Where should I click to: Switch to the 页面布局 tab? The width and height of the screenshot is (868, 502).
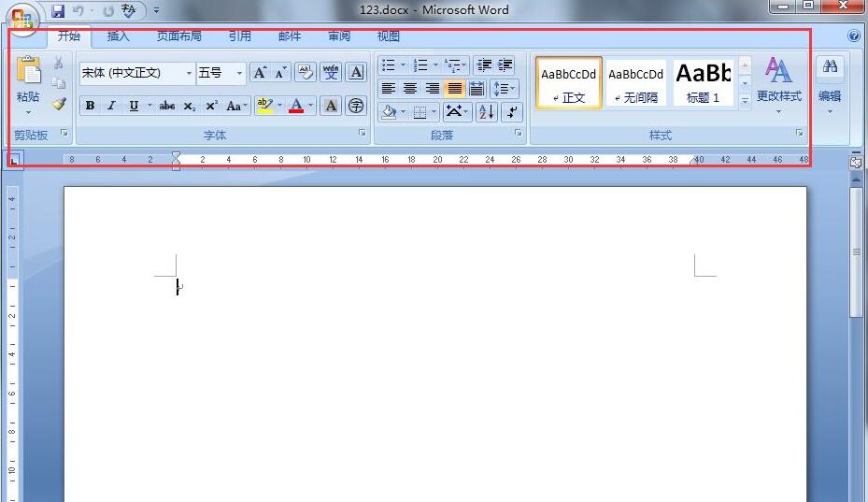pos(178,36)
